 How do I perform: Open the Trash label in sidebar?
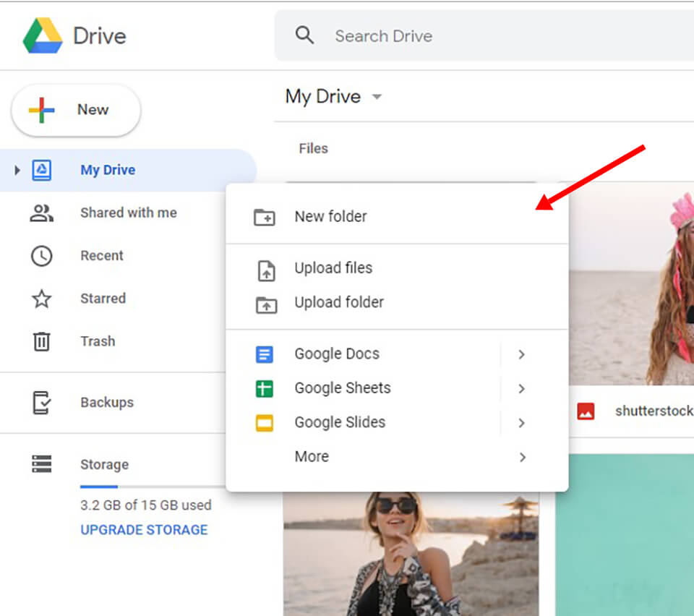tap(98, 341)
